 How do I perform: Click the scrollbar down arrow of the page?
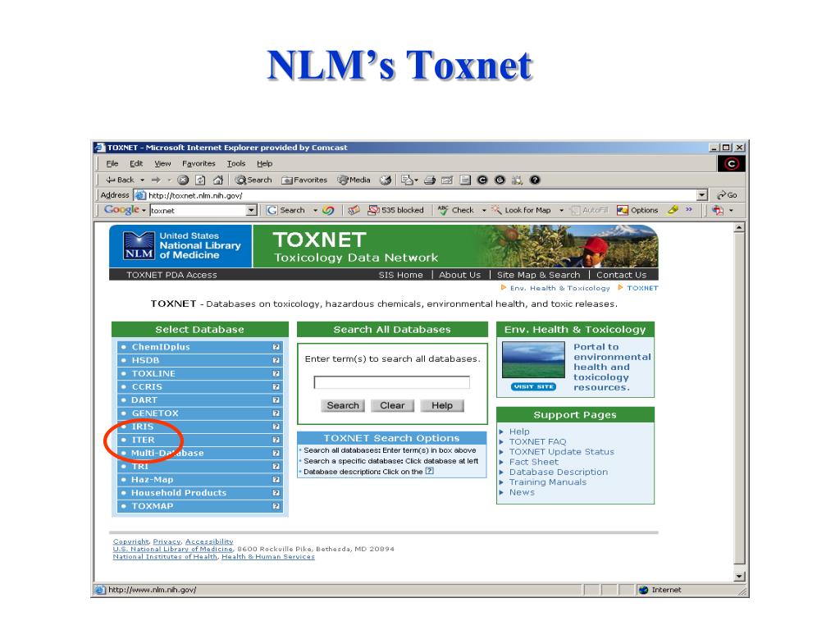739,577
